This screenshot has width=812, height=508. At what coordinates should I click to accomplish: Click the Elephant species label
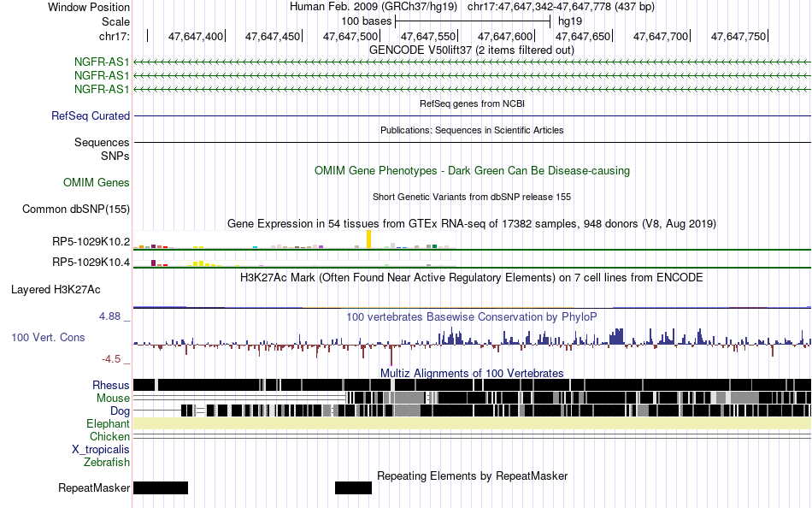click(x=108, y=423)
